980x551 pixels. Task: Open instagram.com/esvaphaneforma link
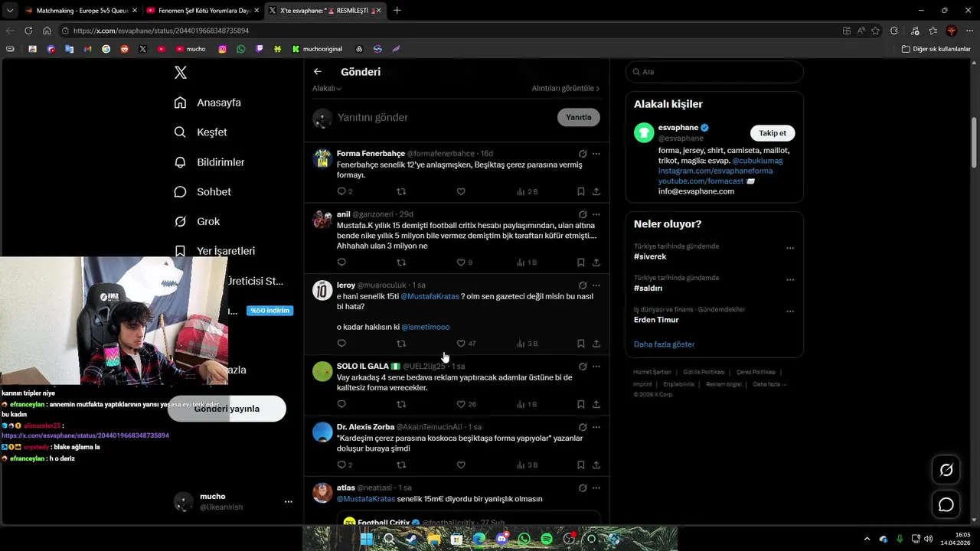point(715,171)
